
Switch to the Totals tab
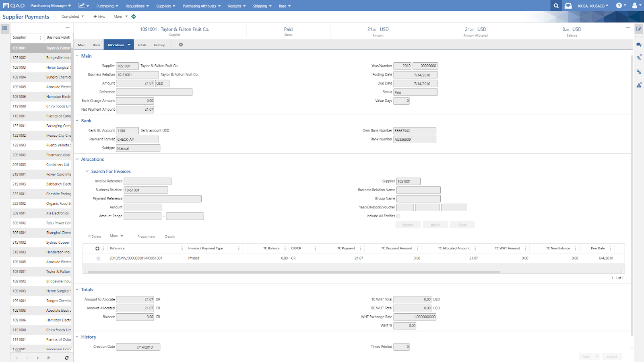pyautogui.click(x=142, y=45)
